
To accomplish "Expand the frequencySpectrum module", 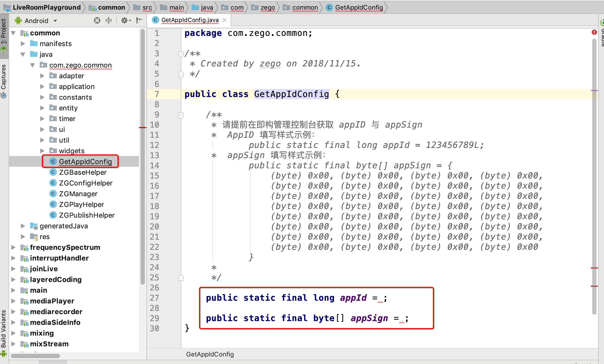I will pyautogui.click(x=13, y=247).
